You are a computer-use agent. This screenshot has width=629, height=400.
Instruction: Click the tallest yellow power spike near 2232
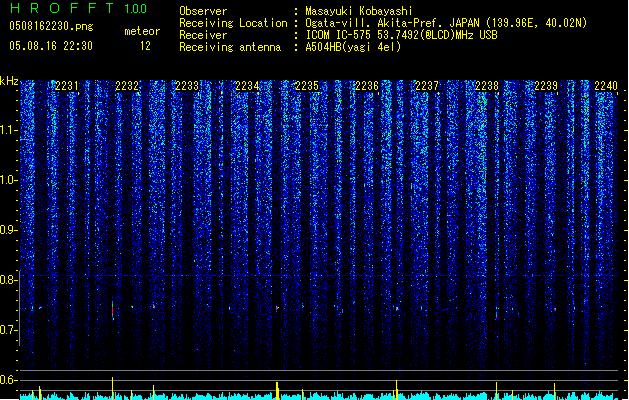click(112, 388)
